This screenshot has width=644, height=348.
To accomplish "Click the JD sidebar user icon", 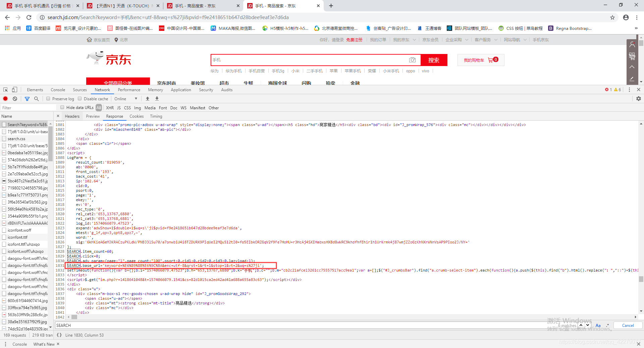I will 632,44.
